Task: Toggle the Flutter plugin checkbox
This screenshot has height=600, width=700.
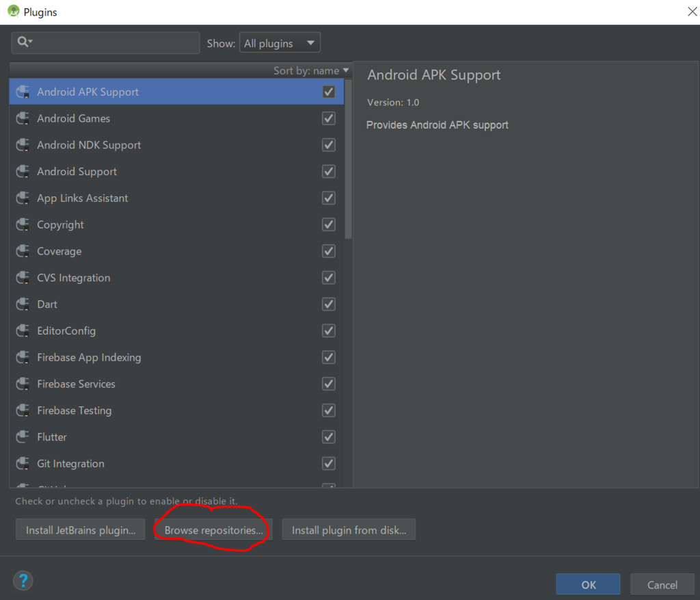Action: [x=329, y=437]
